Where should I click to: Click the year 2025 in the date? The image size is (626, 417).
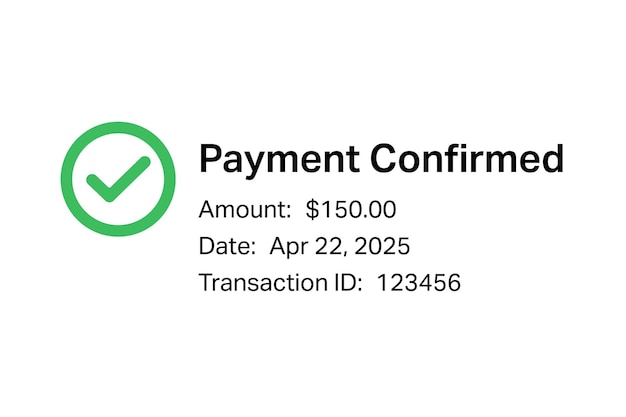(382, 246)
